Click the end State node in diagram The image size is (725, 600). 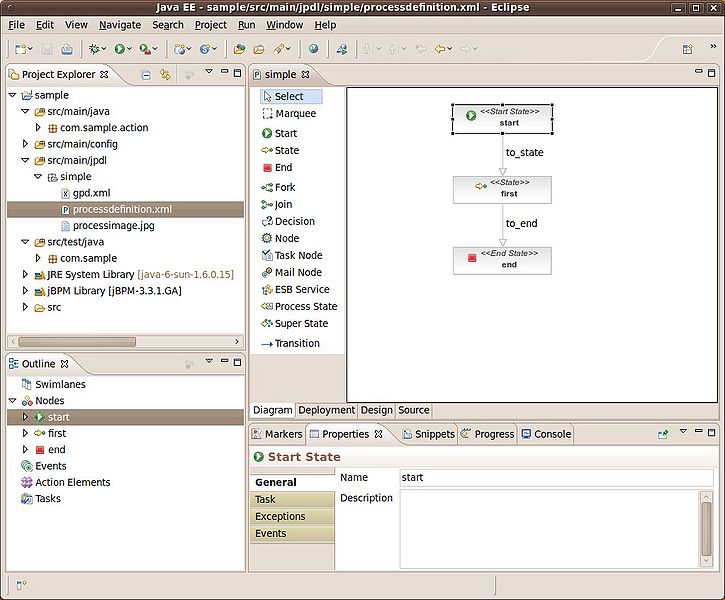502,261
